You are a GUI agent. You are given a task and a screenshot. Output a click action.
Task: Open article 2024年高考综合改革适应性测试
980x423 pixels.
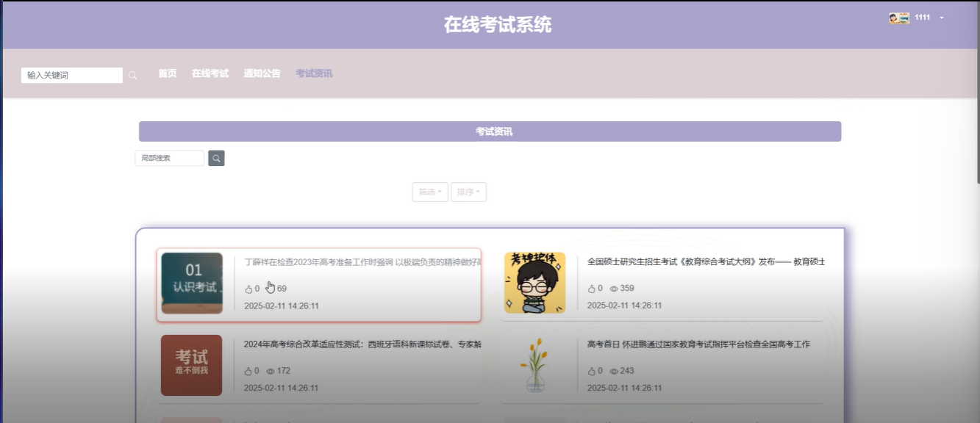(x=363, y=344)
